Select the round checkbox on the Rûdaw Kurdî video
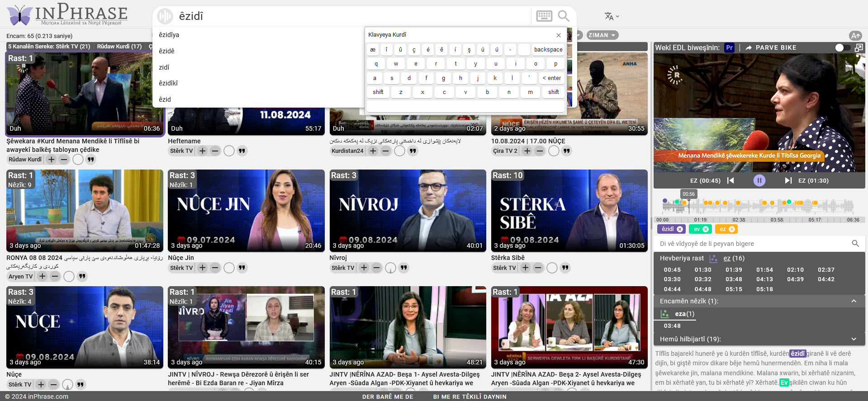Viewport: 868px width, 401px height. (x=78, y=160)
